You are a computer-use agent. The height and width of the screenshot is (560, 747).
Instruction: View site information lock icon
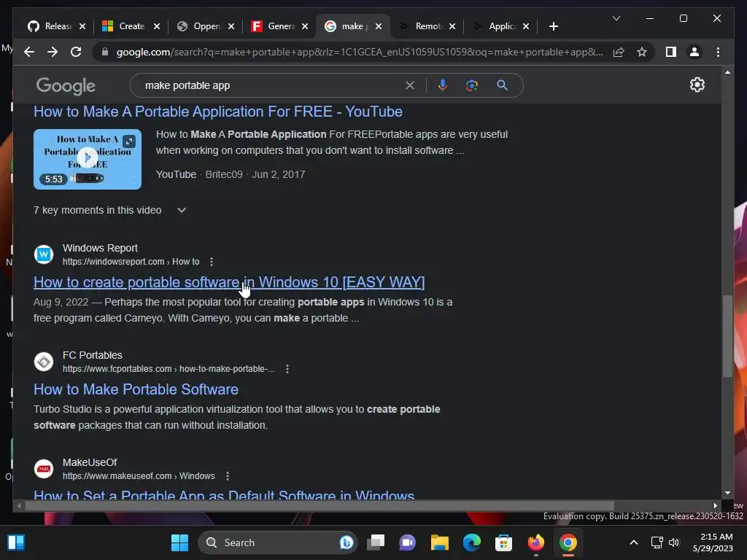105,52
